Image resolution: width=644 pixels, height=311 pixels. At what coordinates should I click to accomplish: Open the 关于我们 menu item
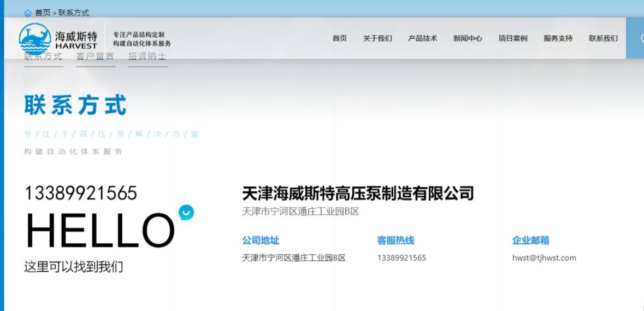coord(377,38)
